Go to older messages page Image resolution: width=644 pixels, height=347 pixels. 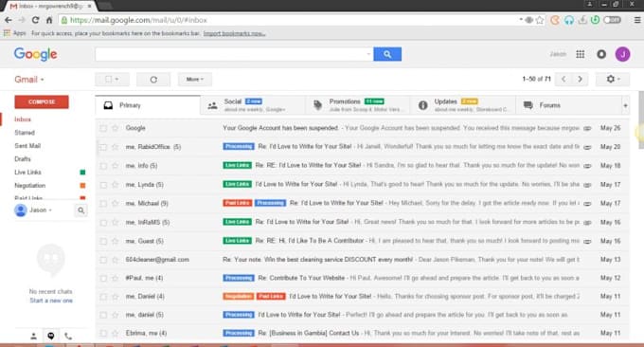(580, 79)
